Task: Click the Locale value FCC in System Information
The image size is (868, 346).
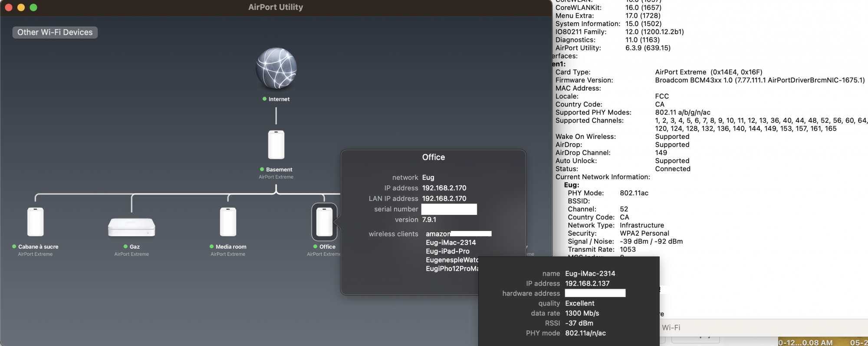Action: pos(662,96)
